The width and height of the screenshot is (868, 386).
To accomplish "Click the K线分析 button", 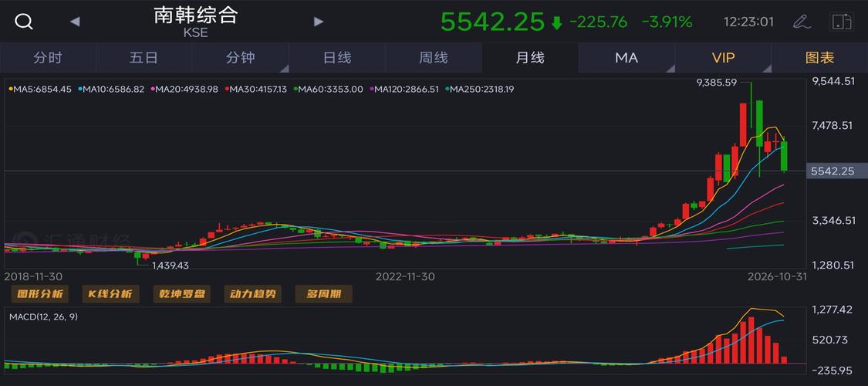I will (110, 294).
